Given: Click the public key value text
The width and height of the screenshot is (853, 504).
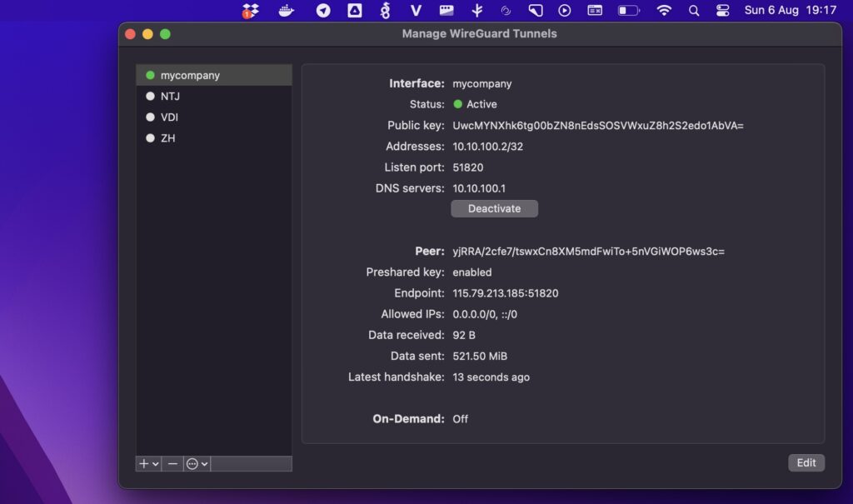Looking at the screenshot, I should (x=598, y=126).
